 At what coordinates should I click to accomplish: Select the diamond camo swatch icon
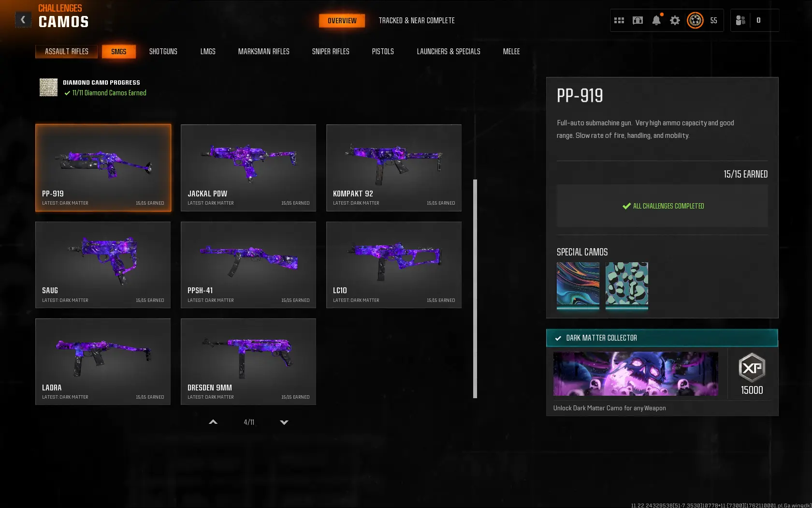(48, 88)
